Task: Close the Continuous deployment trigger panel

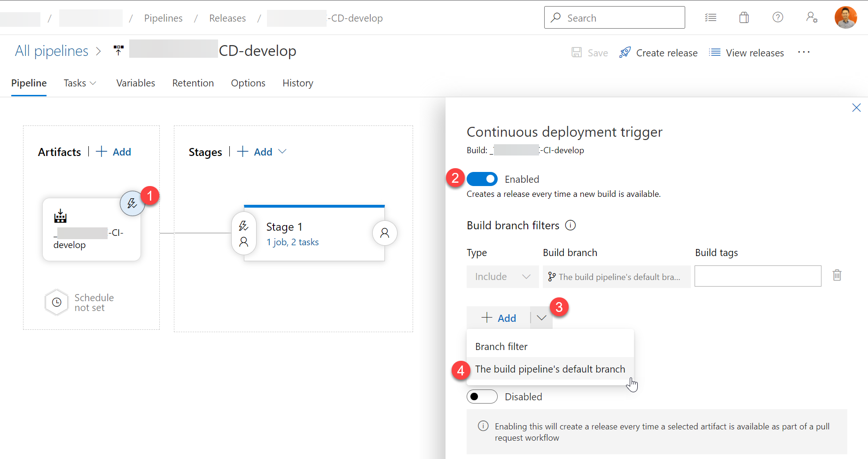Action: (856, 108)
